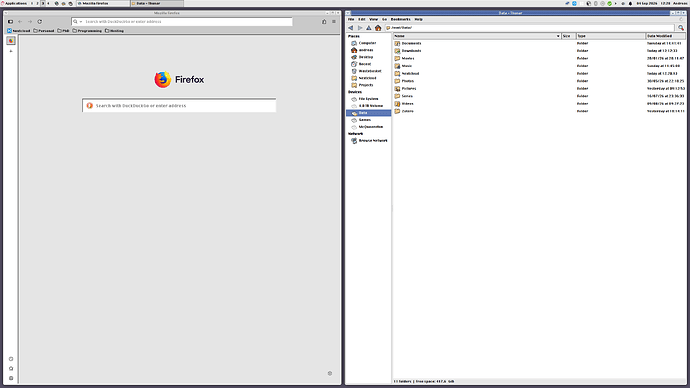Open the Applications menu in top panel

(x=14, y=3)
